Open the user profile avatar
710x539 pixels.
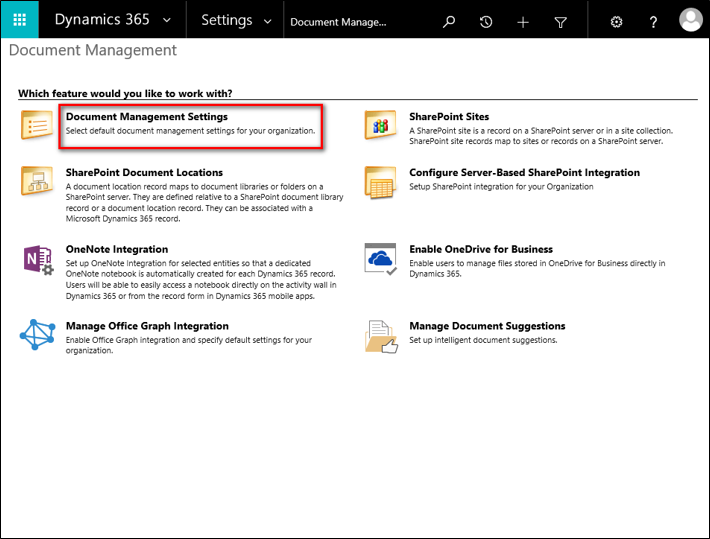690,21
